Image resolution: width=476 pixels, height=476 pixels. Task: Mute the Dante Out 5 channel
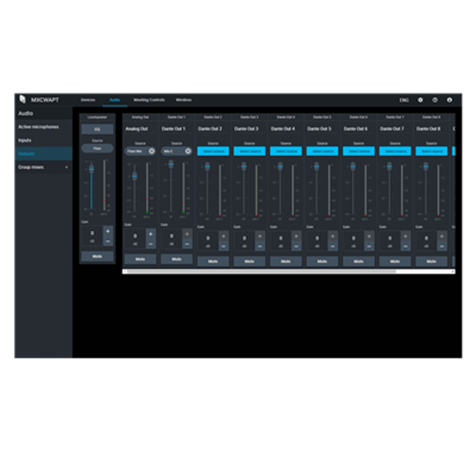[322, 261]
